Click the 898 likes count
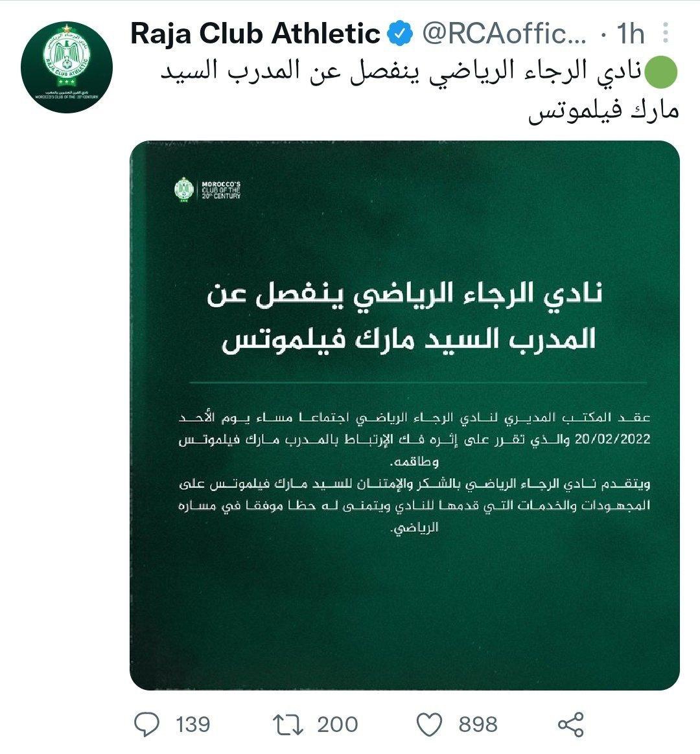The image size is (700, 754). point(478,724)
